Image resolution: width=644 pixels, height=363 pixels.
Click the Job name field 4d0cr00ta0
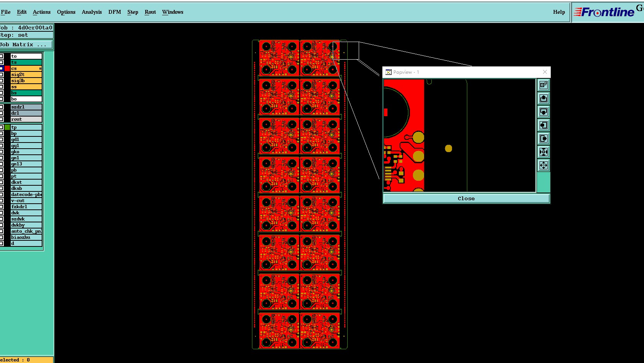point(26,28)
